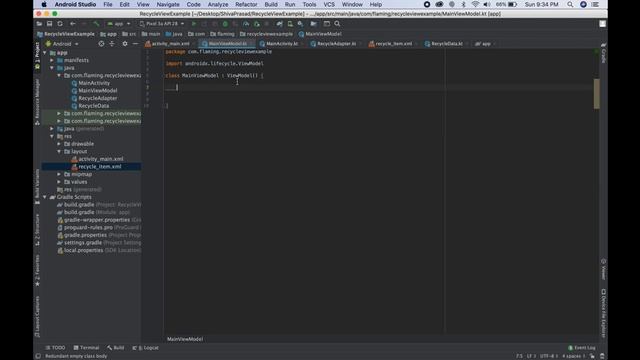Click the UTF-8 encoding in status bar
Image resolution: width=640 pixels, height=360 pixels.
548,356
